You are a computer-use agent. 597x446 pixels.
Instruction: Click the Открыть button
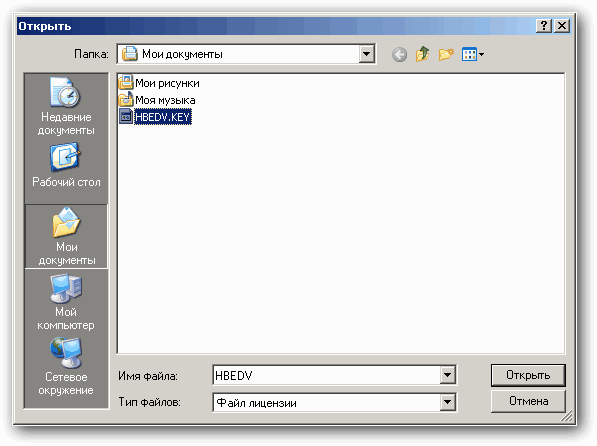528,375
